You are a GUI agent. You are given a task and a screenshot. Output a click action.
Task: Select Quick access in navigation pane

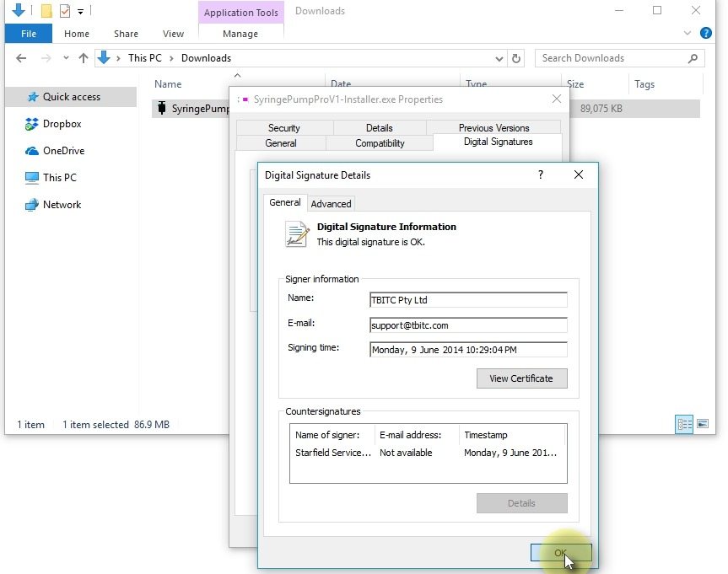(72, 97)
